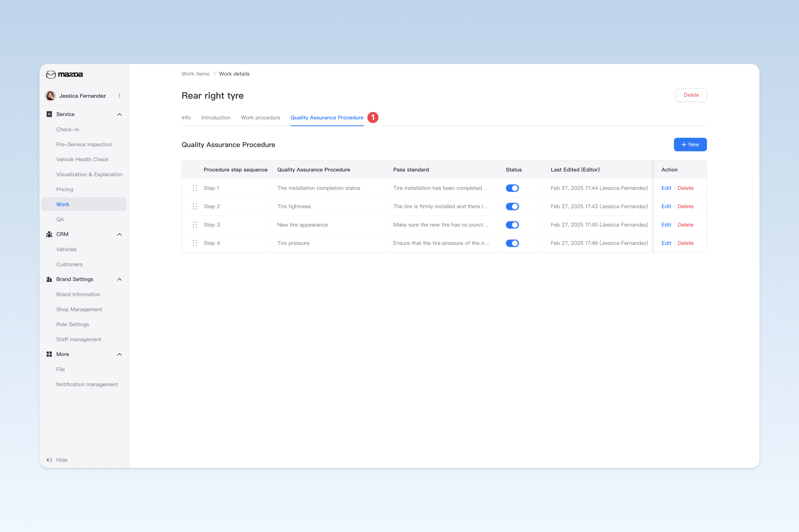This screenshot has width=799, height=532.
Task: Delete the Step 2 Tire tightness row
Action: [685, 206]
